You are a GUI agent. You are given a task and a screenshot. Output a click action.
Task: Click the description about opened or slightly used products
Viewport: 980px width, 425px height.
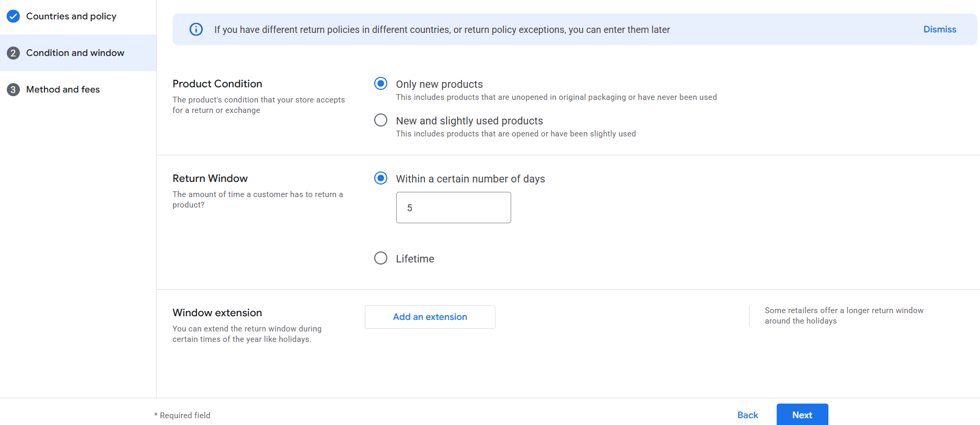[516, 134]
